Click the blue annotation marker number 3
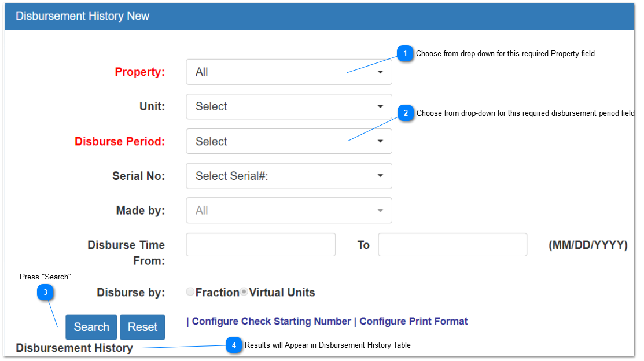The image size is (644, 361). click(x=45, y=292)
